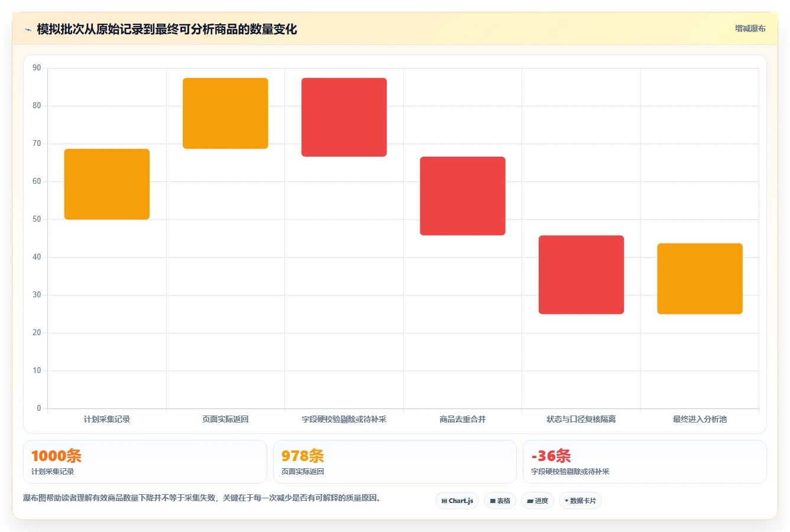Click the 状态与口径复核隔离 x-axis label
790x532 pixels.
(x=581, y=419)
